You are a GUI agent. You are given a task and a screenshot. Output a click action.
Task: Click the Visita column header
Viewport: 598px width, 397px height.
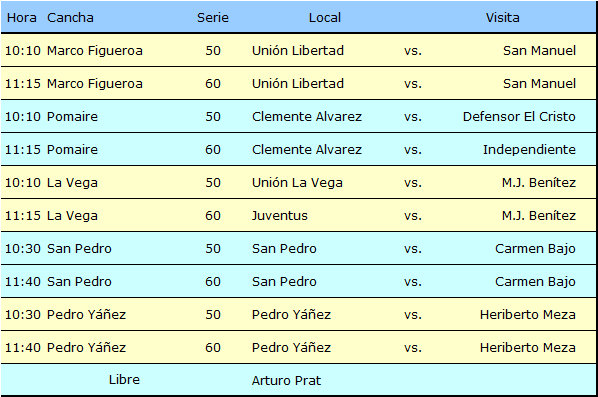coord(502,18)
